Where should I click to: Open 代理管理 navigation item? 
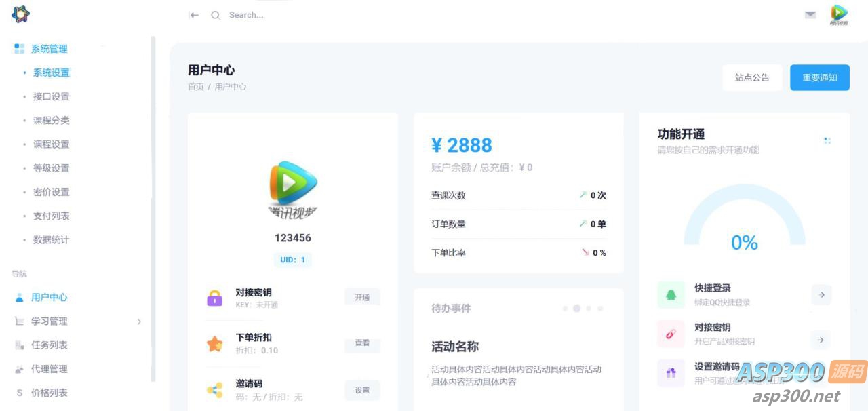pyautogui.click(x=50, y=369)
